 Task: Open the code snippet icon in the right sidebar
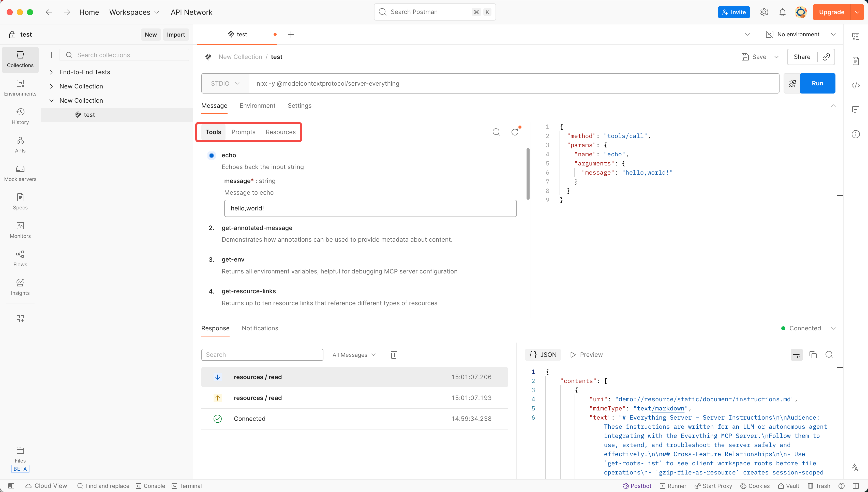tap(856, 85)
